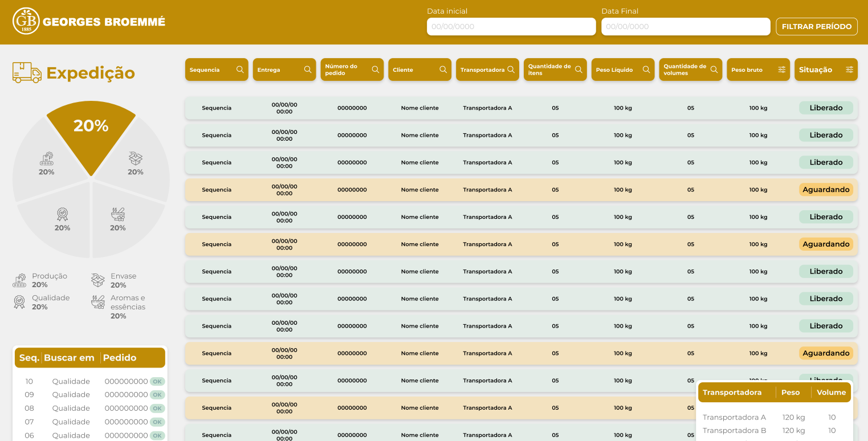The image size is (868, 441).
Task: Click the magnifier in Peso Líquido header
Action: pyautogui.click(x=646, y=70)
